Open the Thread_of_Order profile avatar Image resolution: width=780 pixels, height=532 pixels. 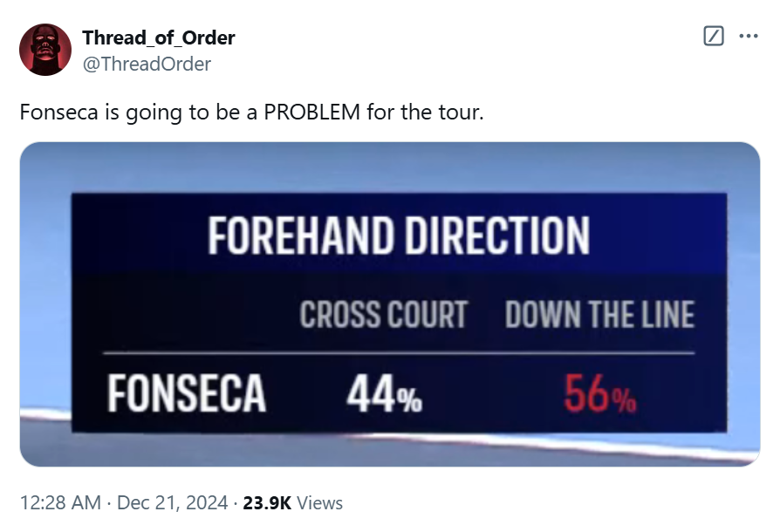pos(44,50)
